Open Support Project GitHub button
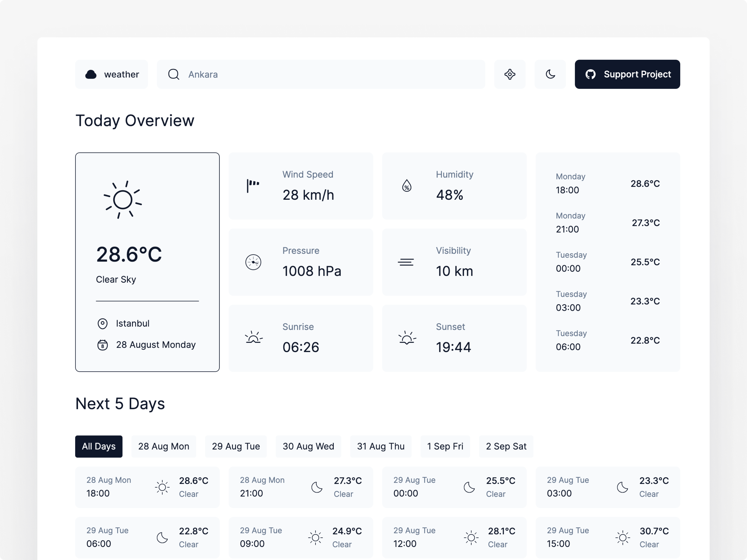This screenshot has width=747, height=560. click(x=627, y=74)
